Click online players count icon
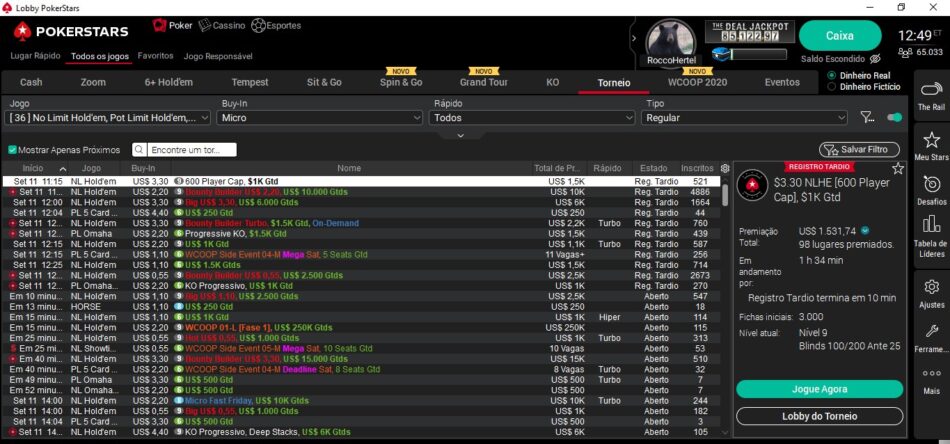 coord(905,53)
